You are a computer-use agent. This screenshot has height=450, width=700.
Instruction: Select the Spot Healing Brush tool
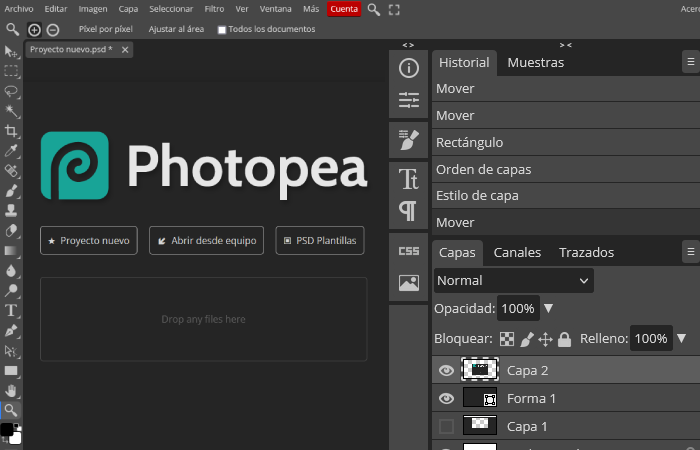pyautogui.click(x=11, y=171)
